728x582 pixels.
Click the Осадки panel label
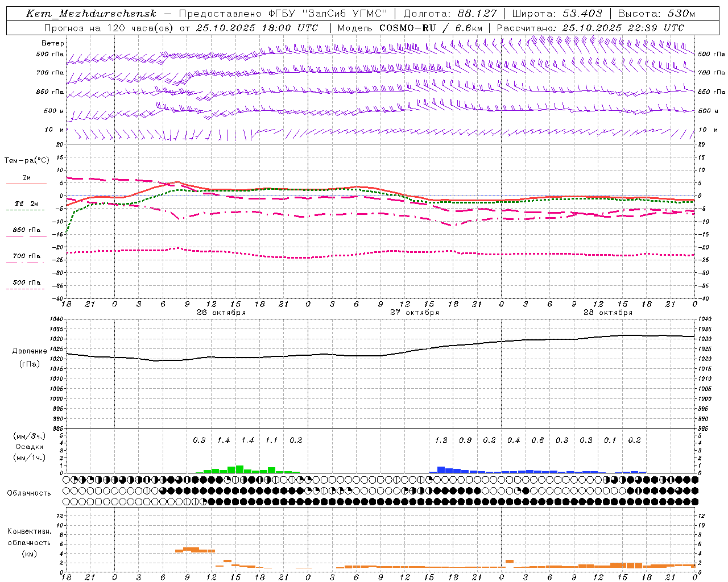click(x=30, y=447)
